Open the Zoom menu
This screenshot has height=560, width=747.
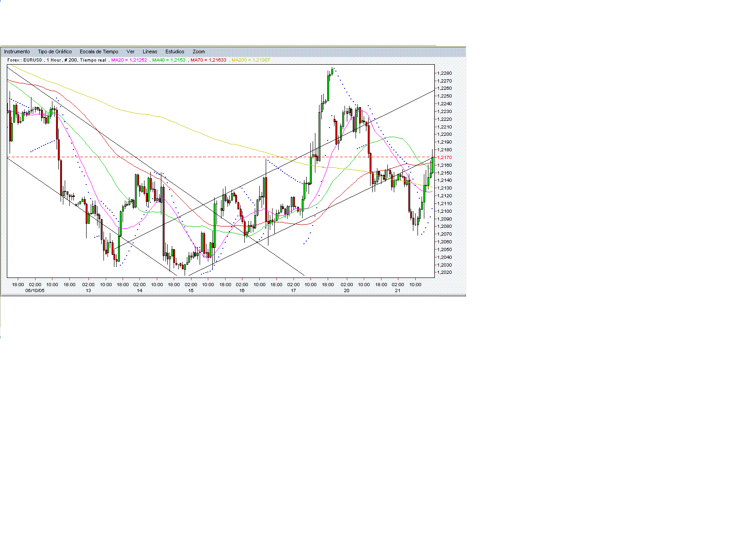199,52
